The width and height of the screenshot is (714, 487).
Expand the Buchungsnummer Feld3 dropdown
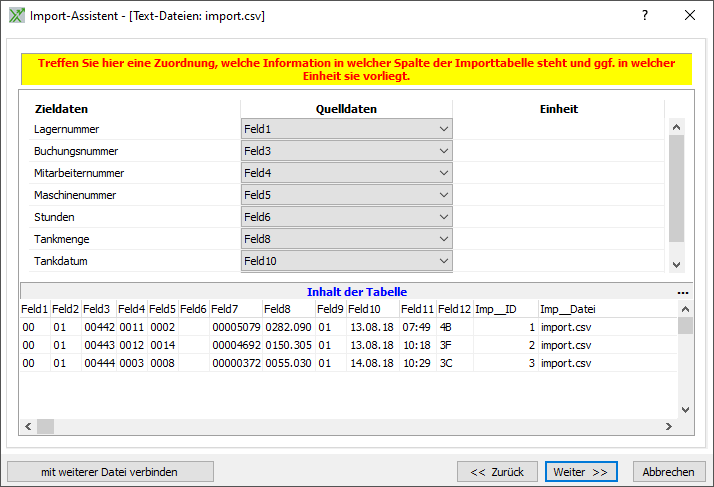click(346, 151)
